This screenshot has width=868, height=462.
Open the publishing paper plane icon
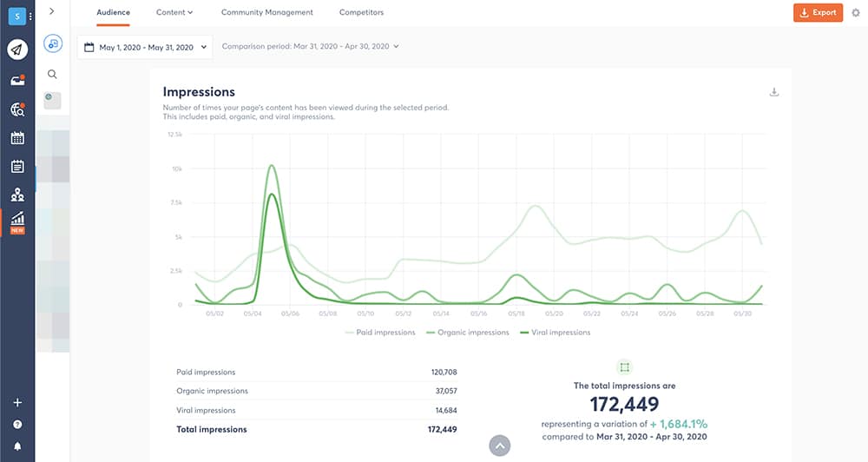tap(17, 49)
